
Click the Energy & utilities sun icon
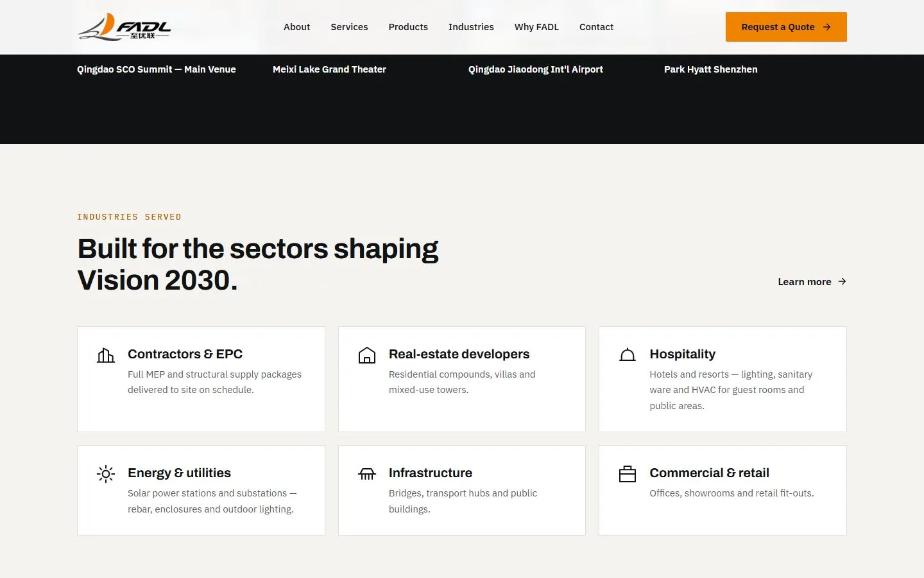pyautogui.click(x=106, y=474)
